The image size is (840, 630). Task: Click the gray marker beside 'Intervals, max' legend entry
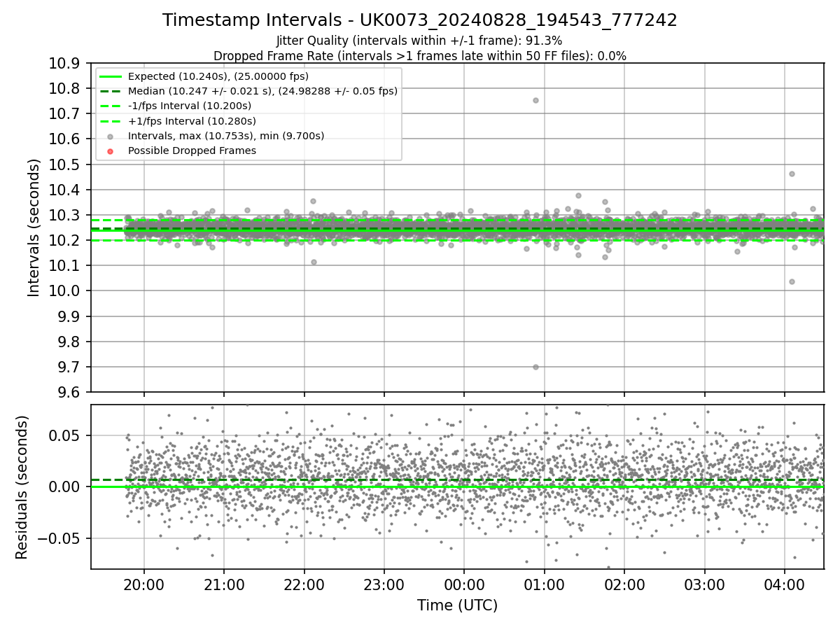pos(110,136)
